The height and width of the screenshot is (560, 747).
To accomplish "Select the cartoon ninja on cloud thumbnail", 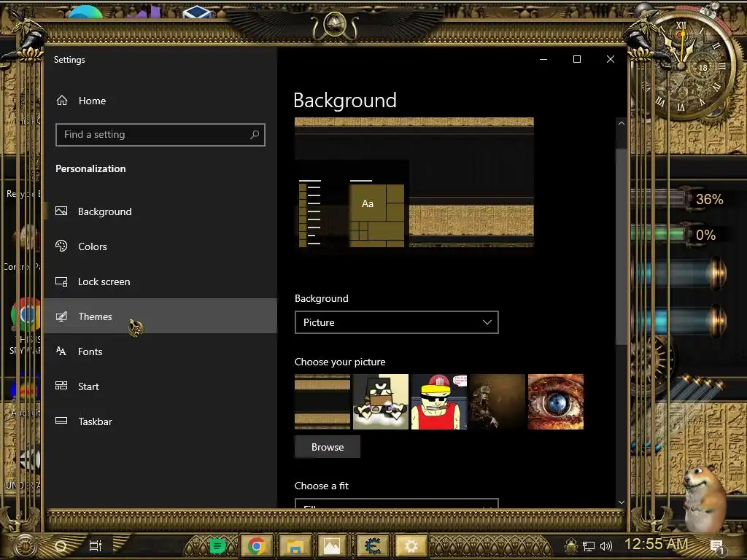I will click(381, 402).
